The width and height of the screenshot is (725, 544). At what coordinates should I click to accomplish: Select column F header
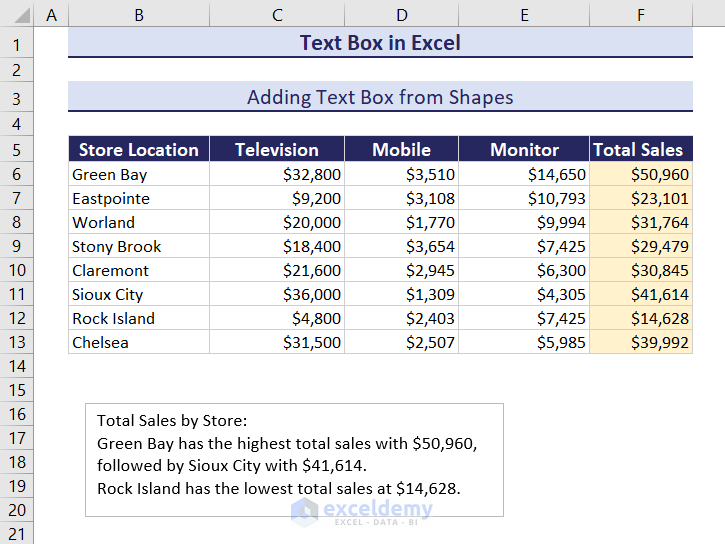[x=641, y=15]
